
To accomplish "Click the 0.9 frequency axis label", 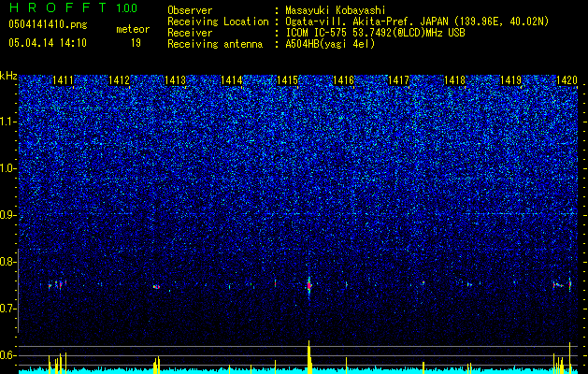I will pyautogui.click(x=7, y=215).
